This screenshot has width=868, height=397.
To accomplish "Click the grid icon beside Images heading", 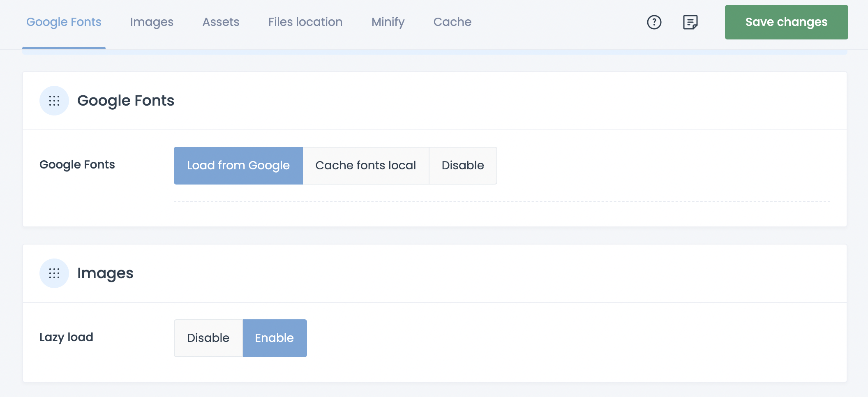I will pyautogui.click(x=54, y=273).
